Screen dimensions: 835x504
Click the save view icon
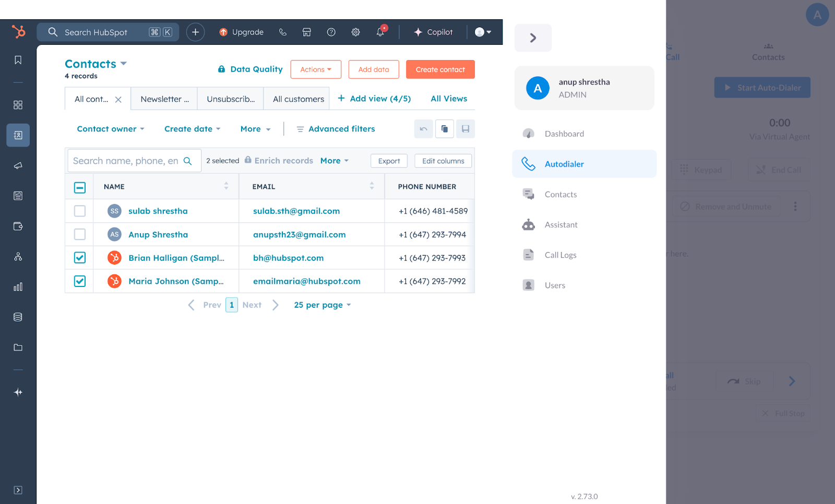(466, 129)
